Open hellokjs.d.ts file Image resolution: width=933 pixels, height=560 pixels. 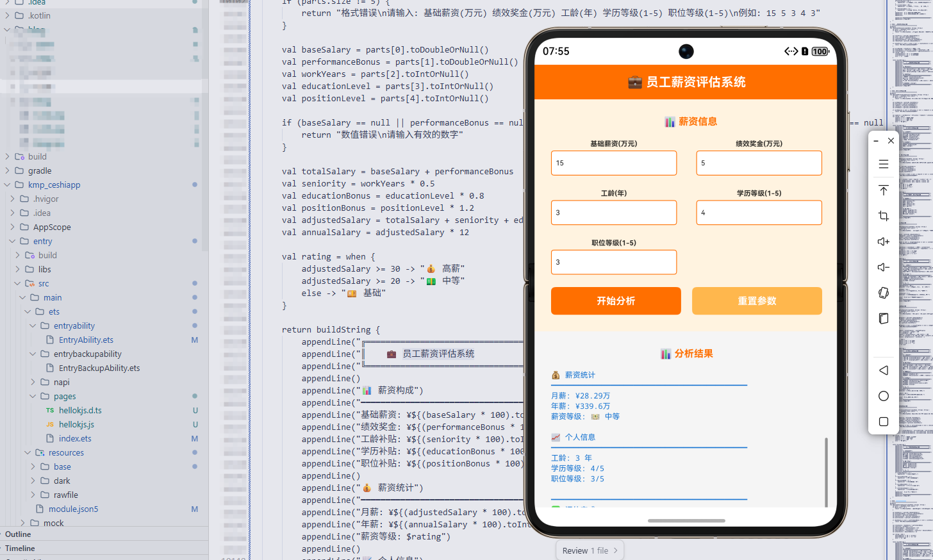pos(80,410)
